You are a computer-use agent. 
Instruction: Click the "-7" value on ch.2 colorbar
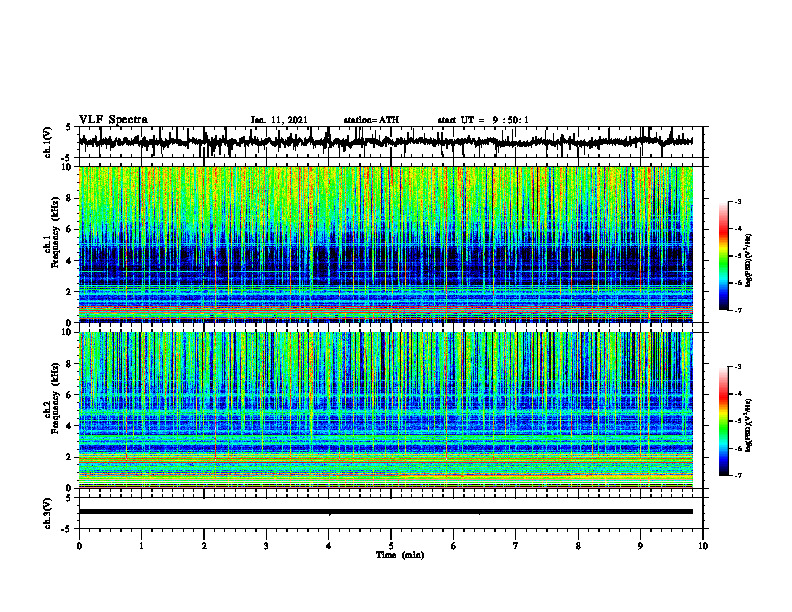click(738, 475)
